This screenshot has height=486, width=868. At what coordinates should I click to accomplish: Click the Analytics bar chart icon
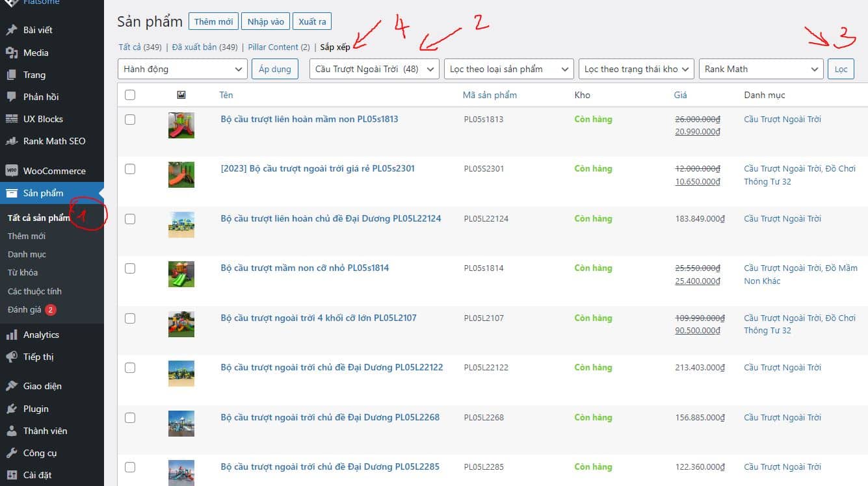(11, 335)
